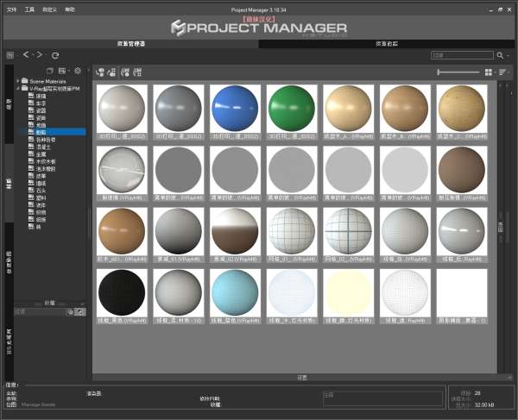Screen dimensions: 518x420
Task: Select the grid sphere with dark cross lines
Action: (x=348, y=231)
